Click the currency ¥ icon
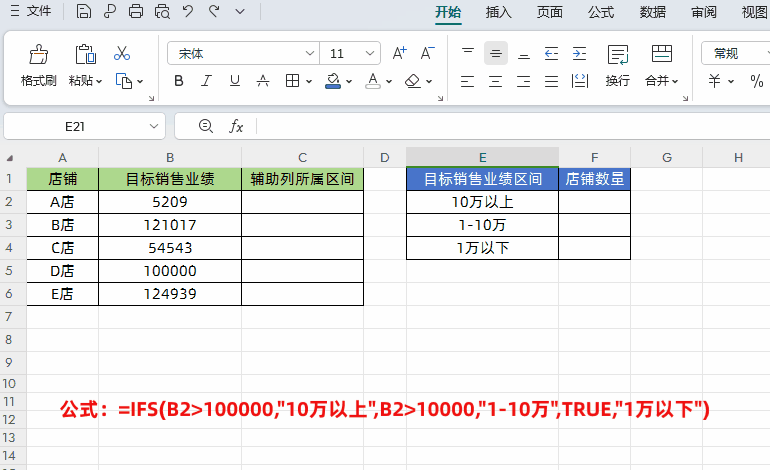The image size is (770, 470). 715,81
